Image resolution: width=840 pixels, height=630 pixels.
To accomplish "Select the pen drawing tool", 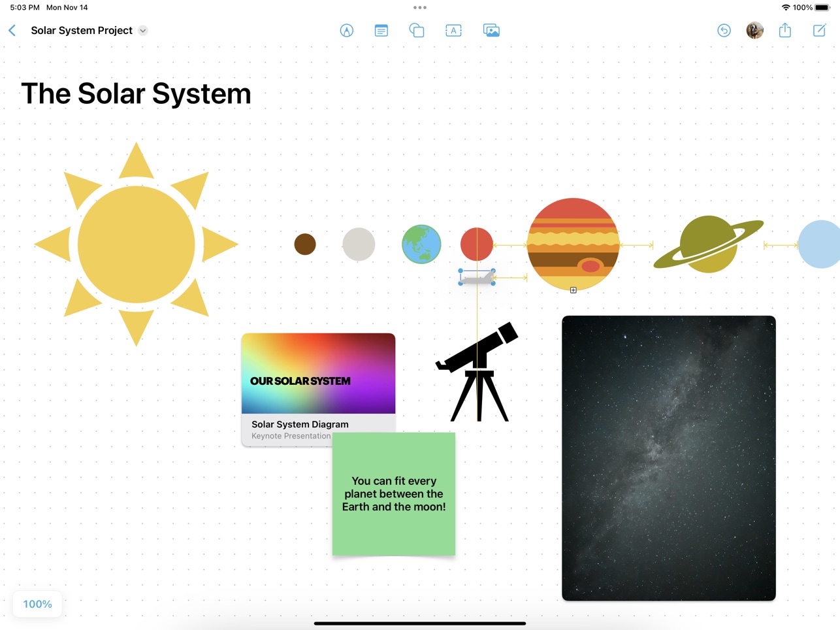I will pyautogui.click(x=347, y=31).
